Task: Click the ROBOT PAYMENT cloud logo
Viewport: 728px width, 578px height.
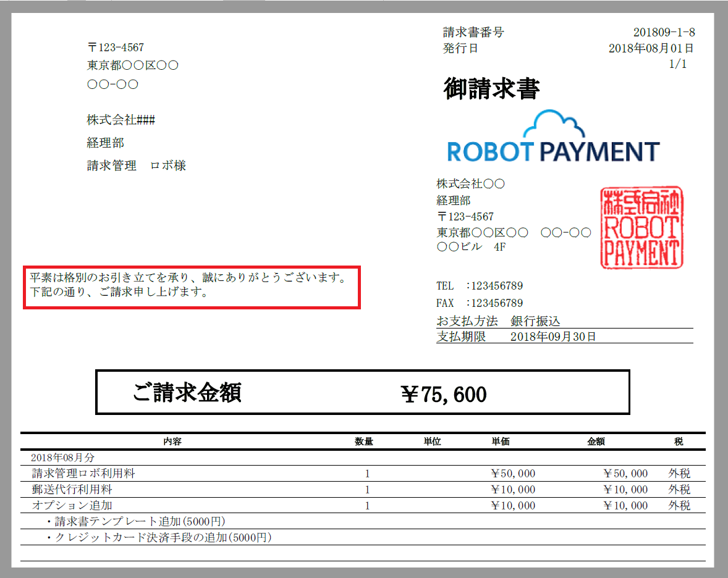Action: pos(553,137)
